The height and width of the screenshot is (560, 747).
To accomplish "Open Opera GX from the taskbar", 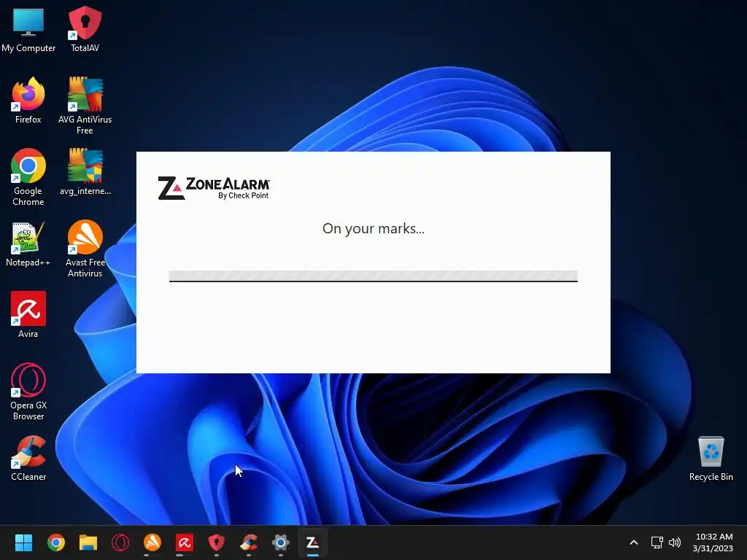I will 120,542.
